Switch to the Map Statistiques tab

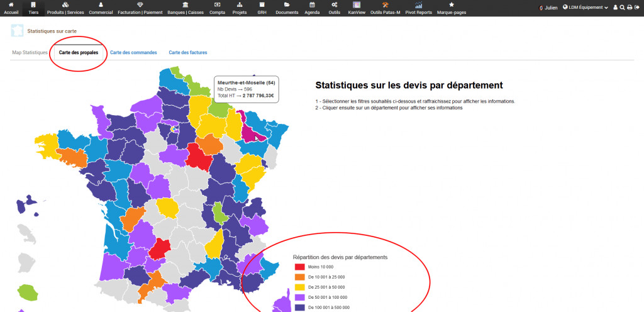click(30, 53)
